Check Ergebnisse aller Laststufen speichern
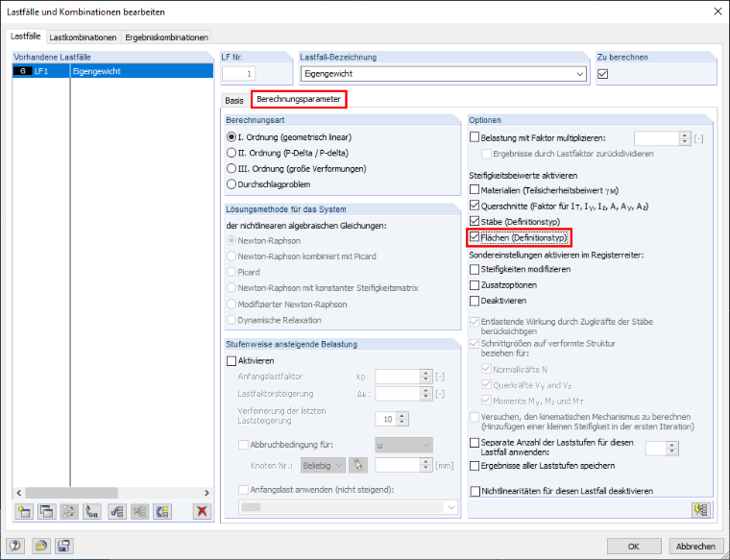 coord(474,466)
